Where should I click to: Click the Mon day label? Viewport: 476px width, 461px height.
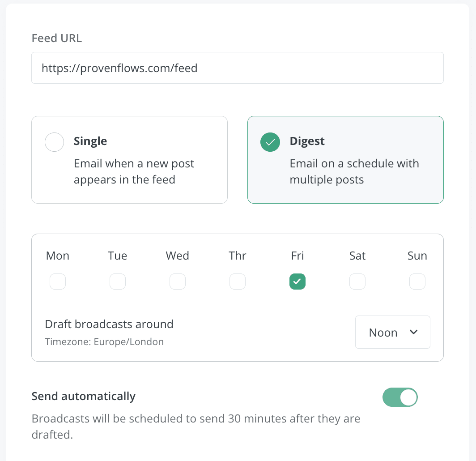pyautogui.click(x=58, y=256)
